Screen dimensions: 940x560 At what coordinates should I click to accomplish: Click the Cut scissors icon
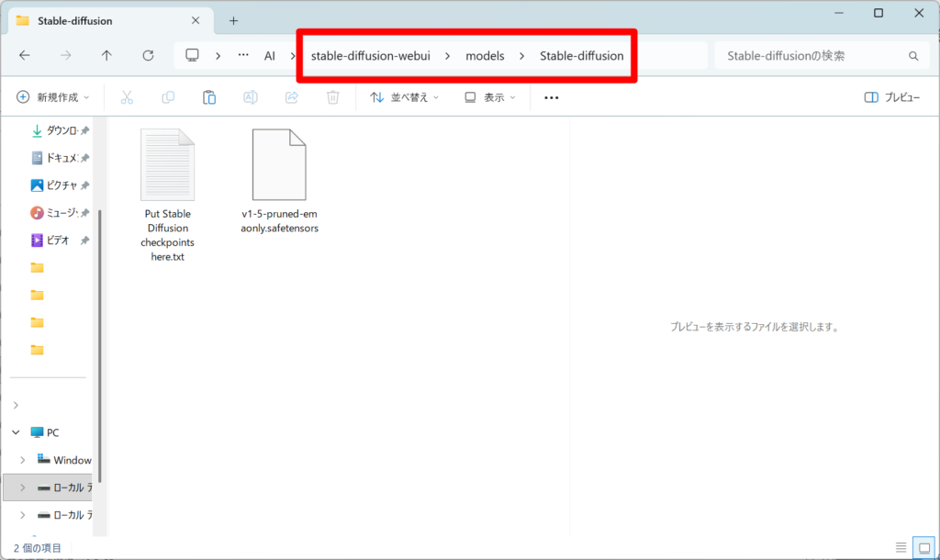127,97
